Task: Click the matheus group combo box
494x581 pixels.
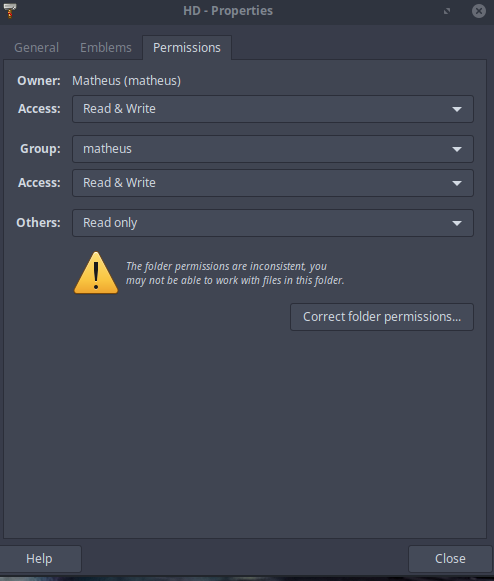Action: [x=273, y=149]
